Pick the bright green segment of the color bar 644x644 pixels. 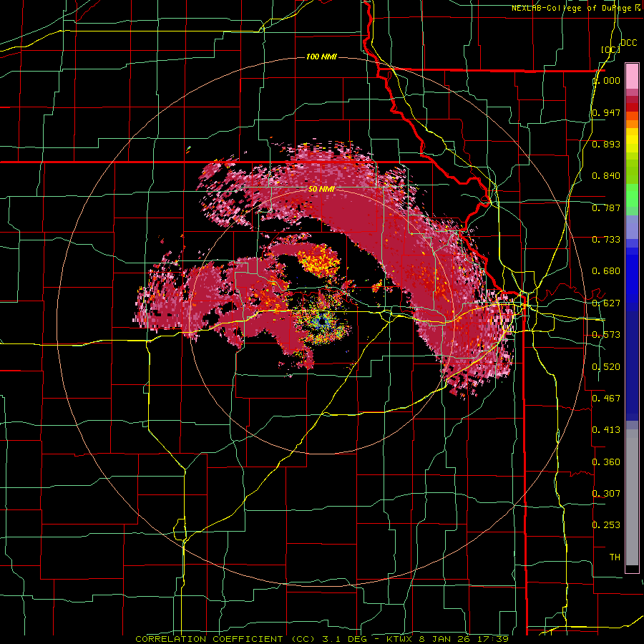pyautogui.click(x=632, y=194)
